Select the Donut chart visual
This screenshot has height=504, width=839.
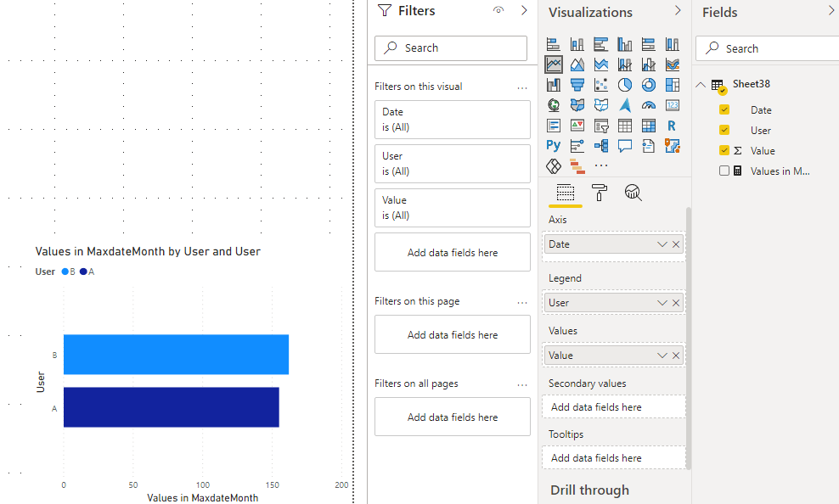click(x=649, y=85)
